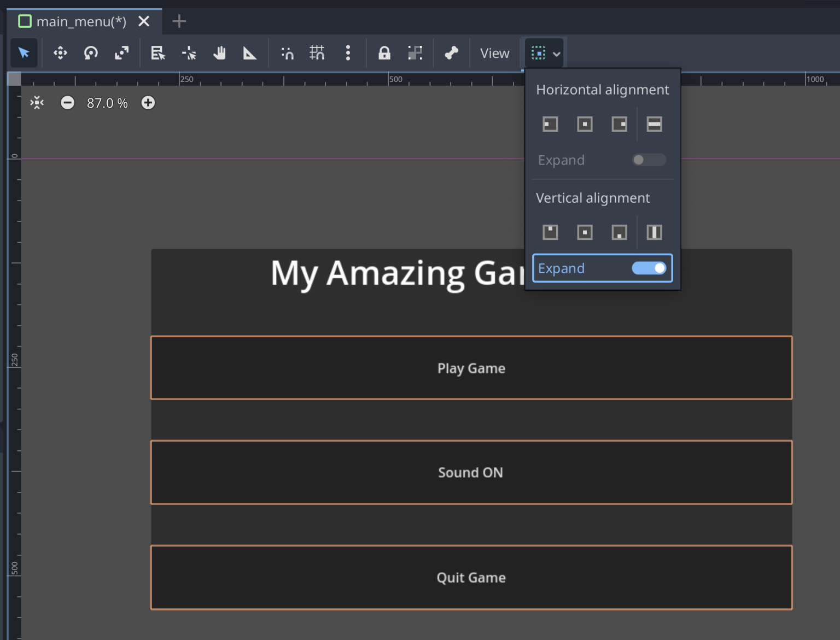Viewport: 840px width, 640px height.
Task: Switch to the Select mode arrow tool
Action: pos(24,53)
